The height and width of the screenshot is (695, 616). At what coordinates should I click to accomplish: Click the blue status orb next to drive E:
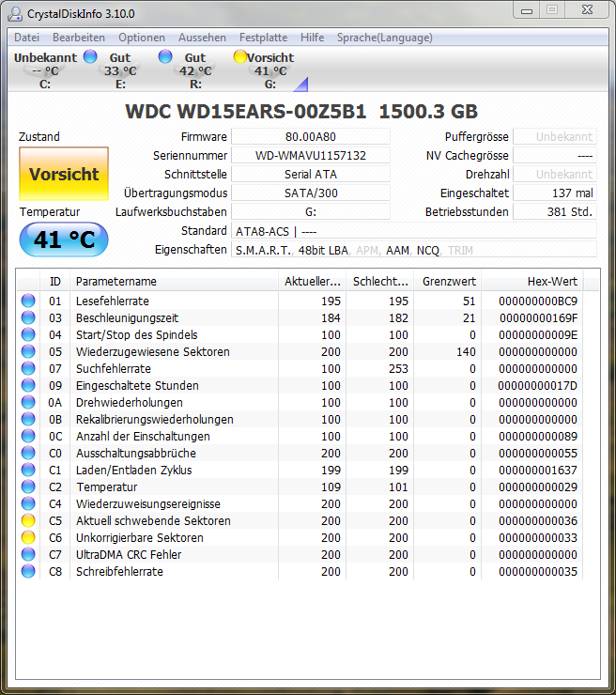pos(90,56)
